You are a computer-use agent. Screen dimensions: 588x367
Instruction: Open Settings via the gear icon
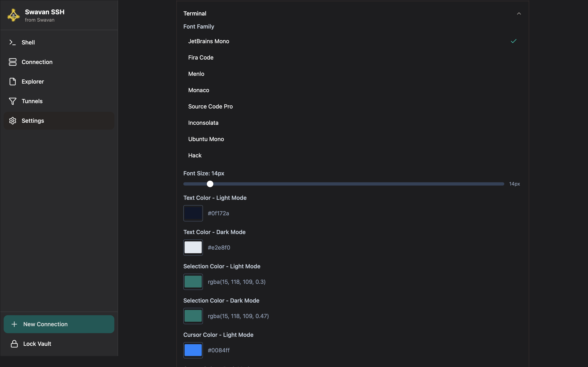13,121
